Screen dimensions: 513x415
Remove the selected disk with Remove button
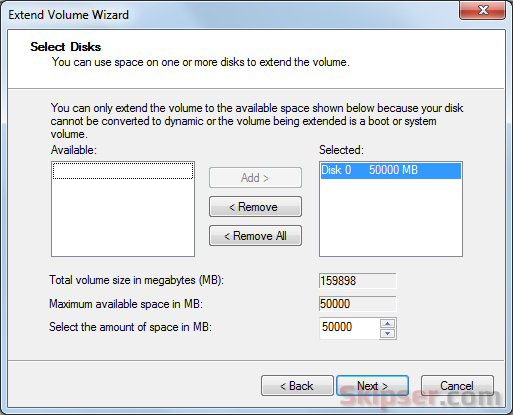(x=255, y=207)
